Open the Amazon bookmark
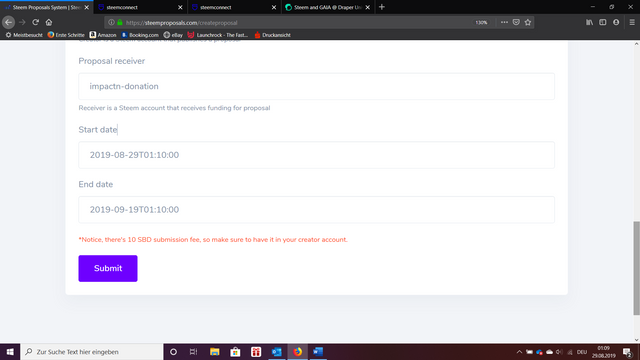The width and height of the screenshot is (640, 360). point(103,35)
